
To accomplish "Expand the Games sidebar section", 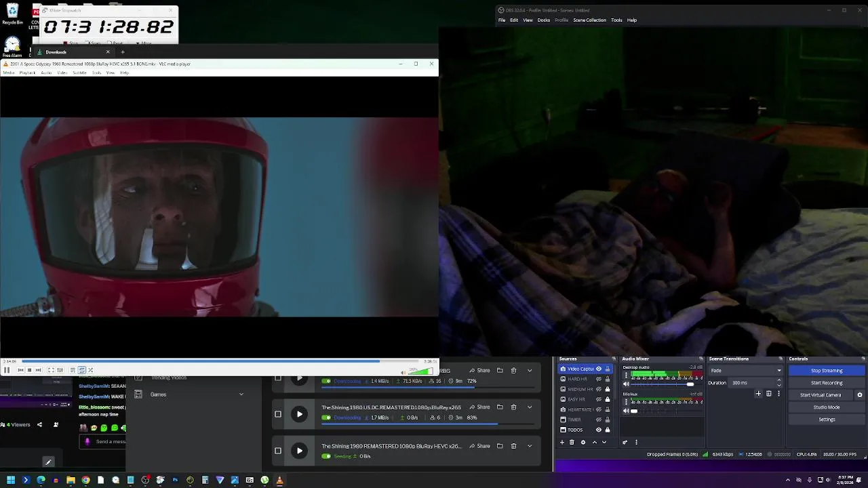I will [241, 394].
